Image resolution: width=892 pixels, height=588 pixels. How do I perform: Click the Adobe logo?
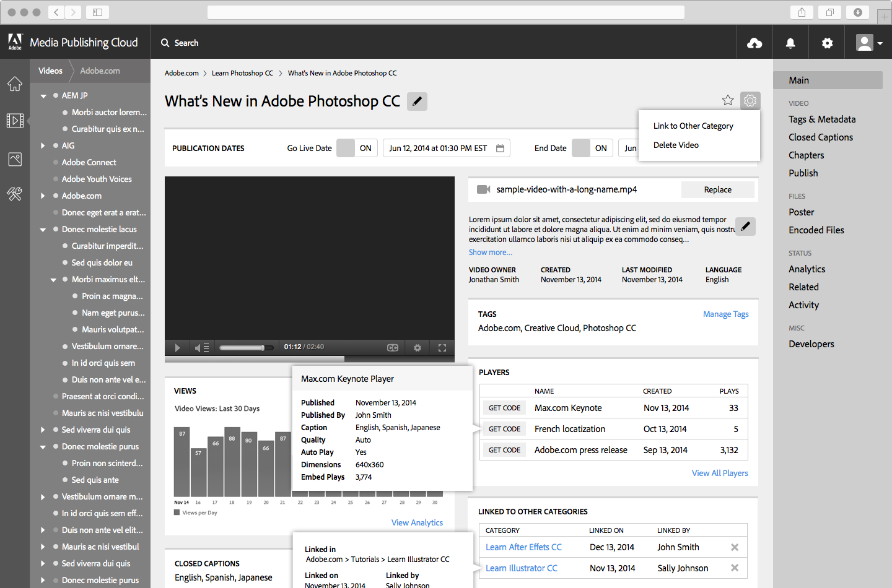[15, 42]
